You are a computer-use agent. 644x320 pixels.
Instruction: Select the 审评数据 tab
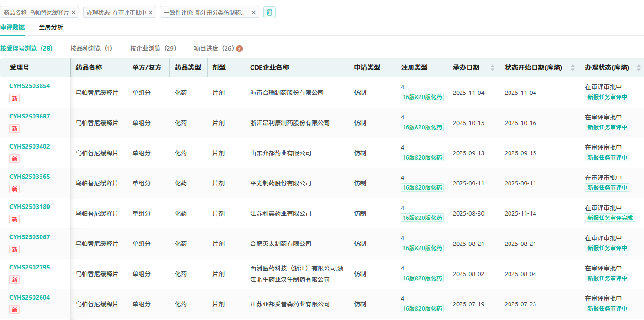coord(13,27)
